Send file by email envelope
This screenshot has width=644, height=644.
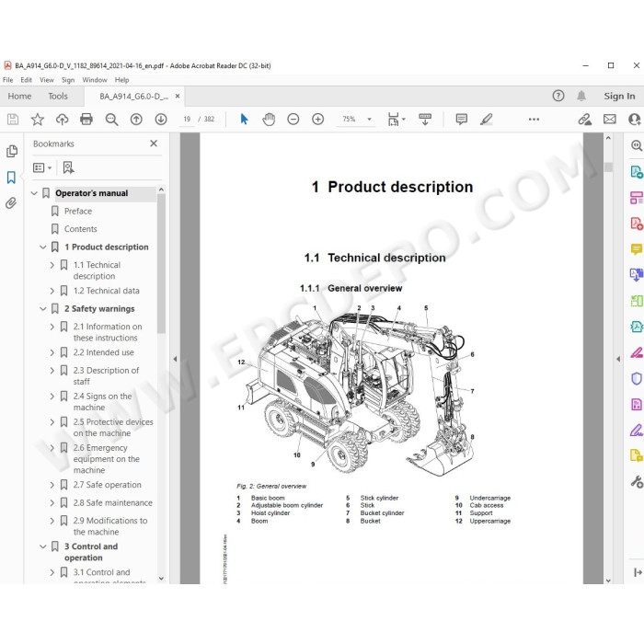[x=609, y=120]
